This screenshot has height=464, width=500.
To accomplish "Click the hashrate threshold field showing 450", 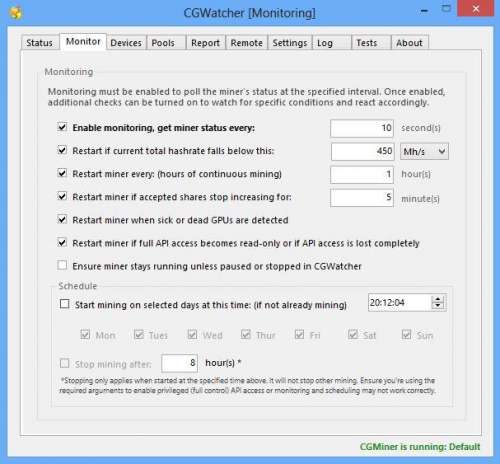I will 363,152.
